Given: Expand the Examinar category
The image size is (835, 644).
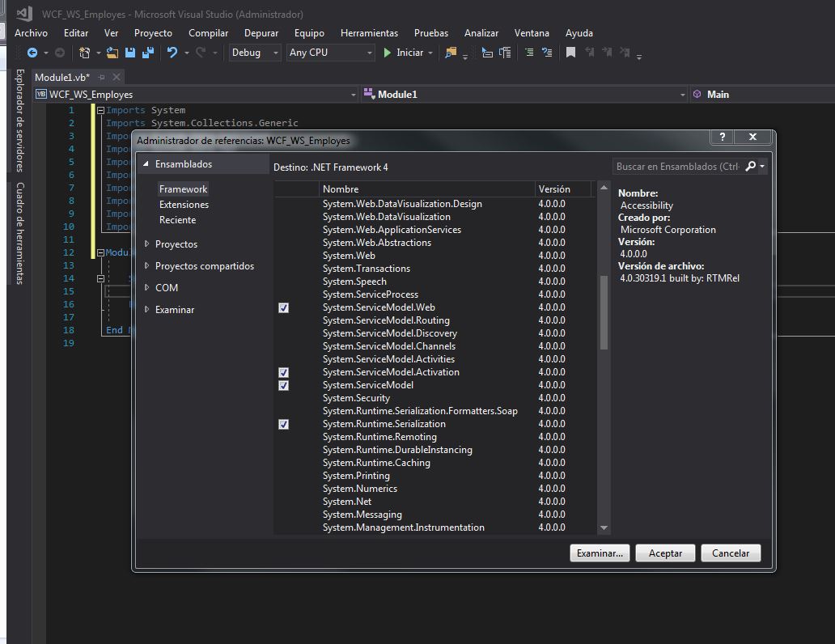Looking at the screenshot, I should [x=146, y=310].
